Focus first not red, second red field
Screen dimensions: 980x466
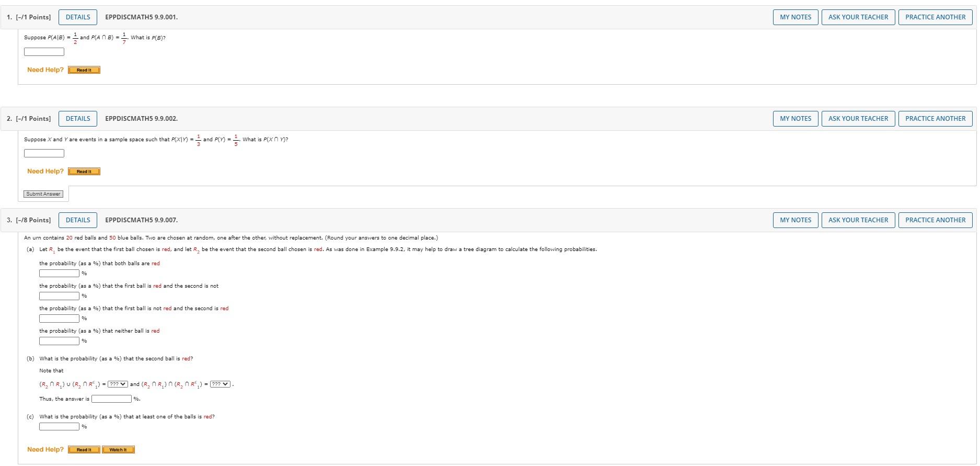click(59, 318)
